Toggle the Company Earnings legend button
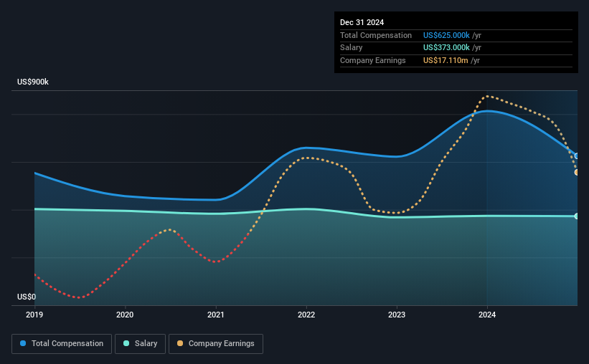Image resolution: width=589 pixels, height=364 pixels. [216, 344]
